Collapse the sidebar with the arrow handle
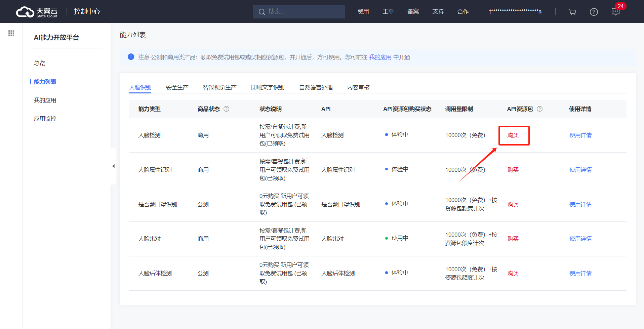Screen dimensions: 644x329 pos(113,166)
